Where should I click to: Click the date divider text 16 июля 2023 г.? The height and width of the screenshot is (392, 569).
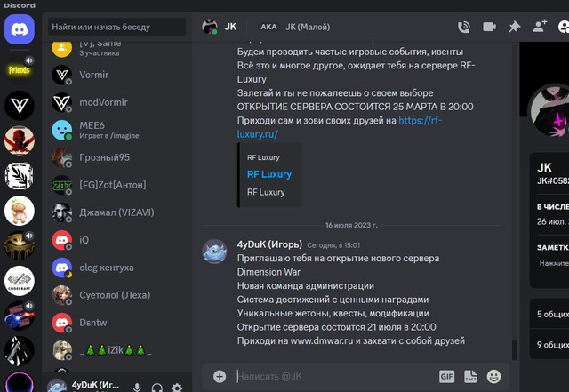coord(351,226)
